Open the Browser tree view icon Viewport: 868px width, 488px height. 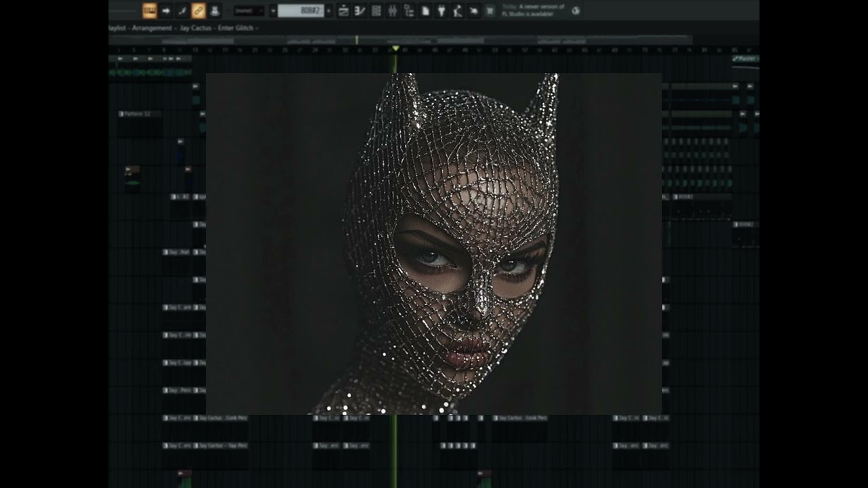(408, 11)
